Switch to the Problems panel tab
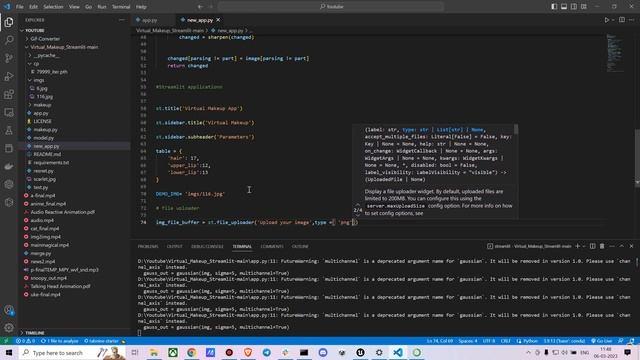Viewport: 640px width, 360px height. [x=148, y=247]
